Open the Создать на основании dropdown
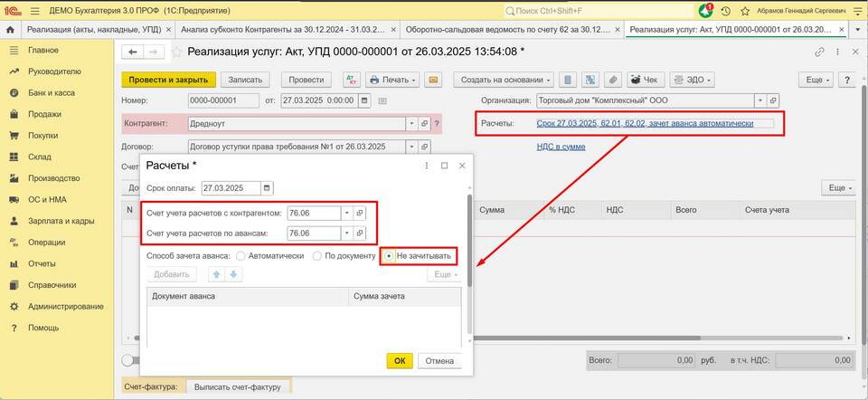Viewport: 868px width, 400px height. pyautogui.click(x=503, y=80)
